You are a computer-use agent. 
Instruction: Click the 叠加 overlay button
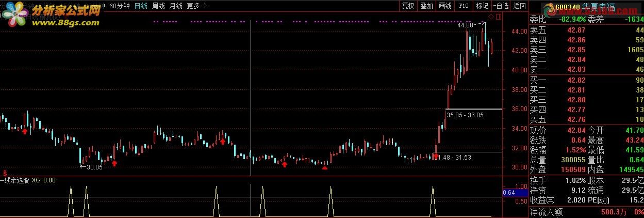[x=426, y=6]
